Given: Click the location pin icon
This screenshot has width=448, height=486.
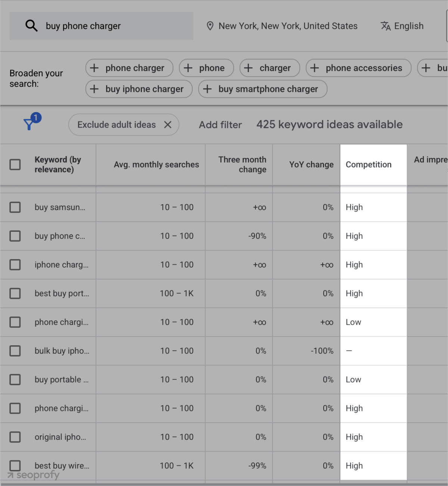Looking at the screenshot, I should (210, 26).
